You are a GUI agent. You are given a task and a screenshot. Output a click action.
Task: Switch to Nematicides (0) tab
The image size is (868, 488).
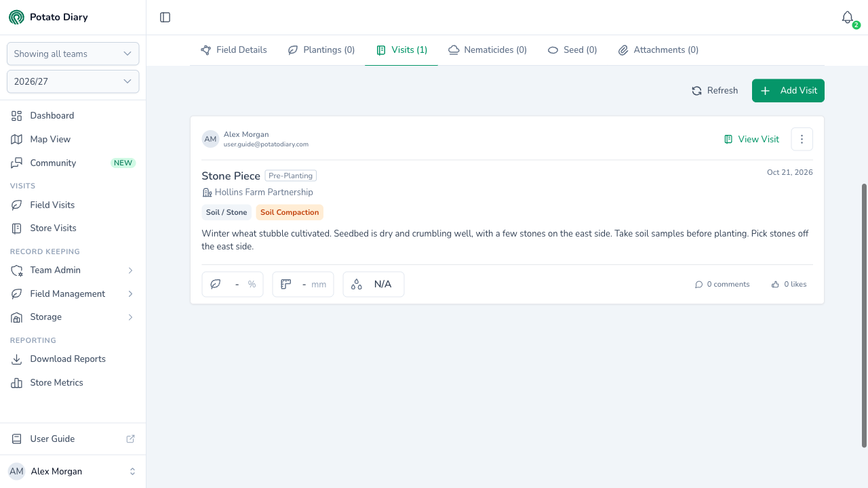point(488,50)
